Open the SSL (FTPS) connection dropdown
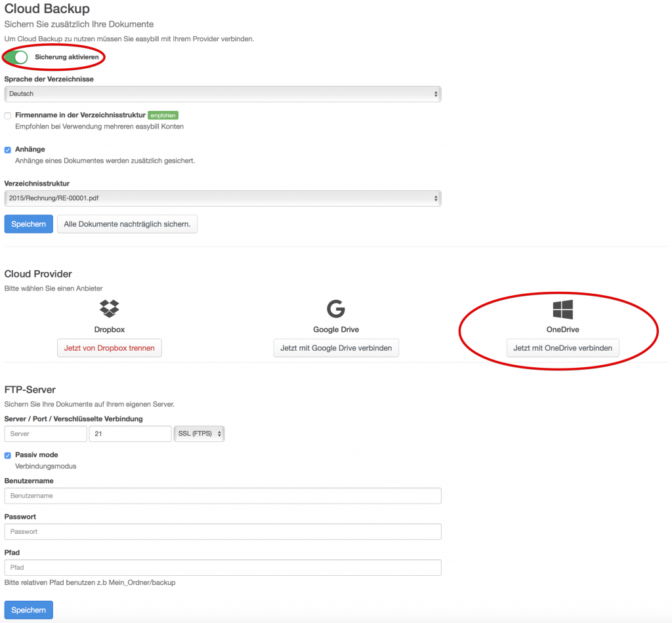672x623 pixels. (x=199, y=433)
